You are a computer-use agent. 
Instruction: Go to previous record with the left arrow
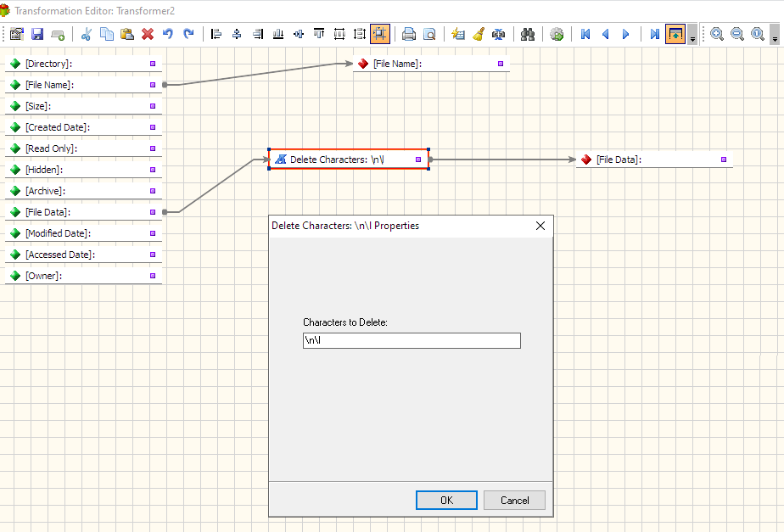(x=606, y=34)
